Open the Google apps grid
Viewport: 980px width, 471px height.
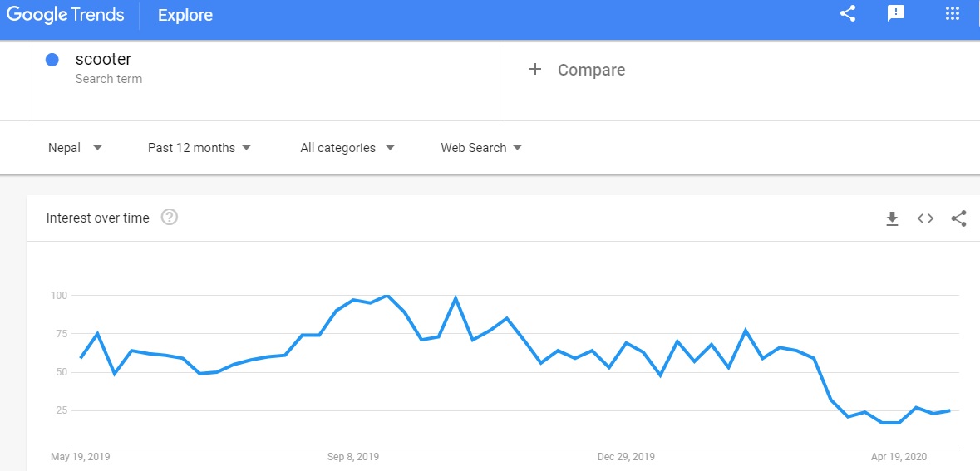(953, 14)
